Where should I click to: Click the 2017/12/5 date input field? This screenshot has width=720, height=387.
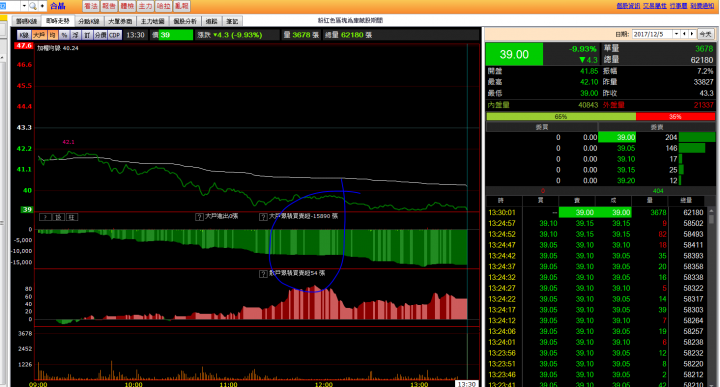[x=652, y=34]
